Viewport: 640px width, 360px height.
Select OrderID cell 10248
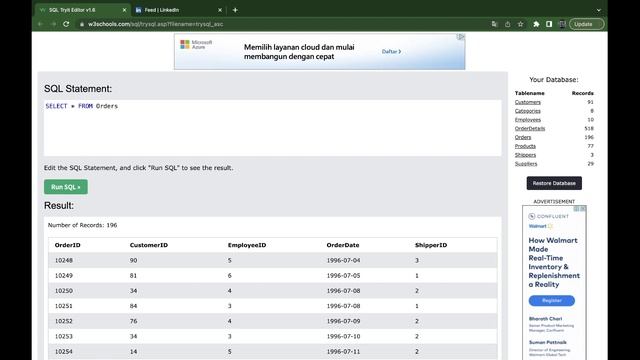point(64,260)
